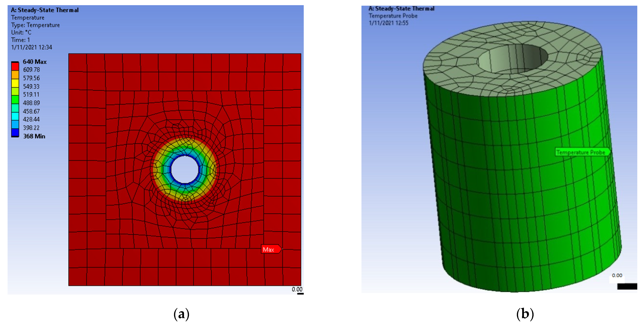This screenshot has height=325, width=644.
Task: Click the '428.44' legend value
Action: coord(31,119)
